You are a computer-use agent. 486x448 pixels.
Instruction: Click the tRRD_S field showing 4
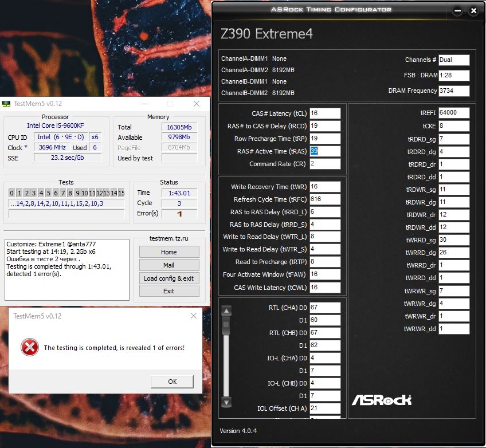point(325,225)
